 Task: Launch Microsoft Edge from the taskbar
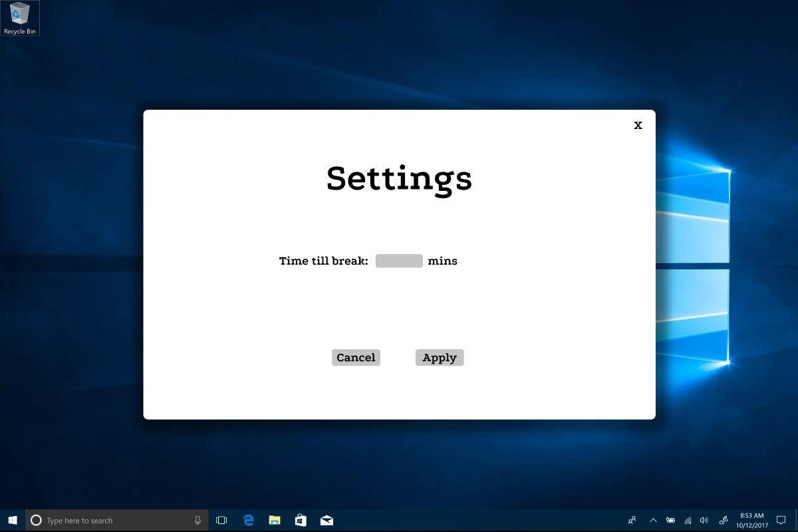pyautogui.click(x=249, y=521)
